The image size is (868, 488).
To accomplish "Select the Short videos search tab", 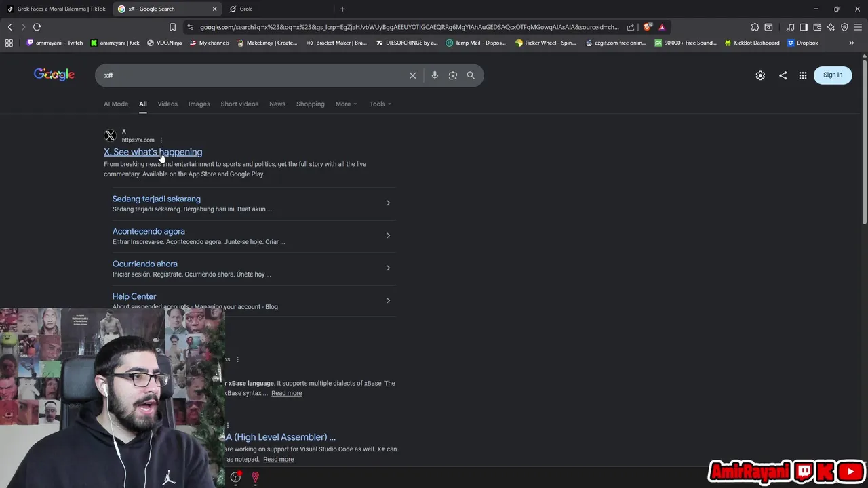I will tap(239, 104).
